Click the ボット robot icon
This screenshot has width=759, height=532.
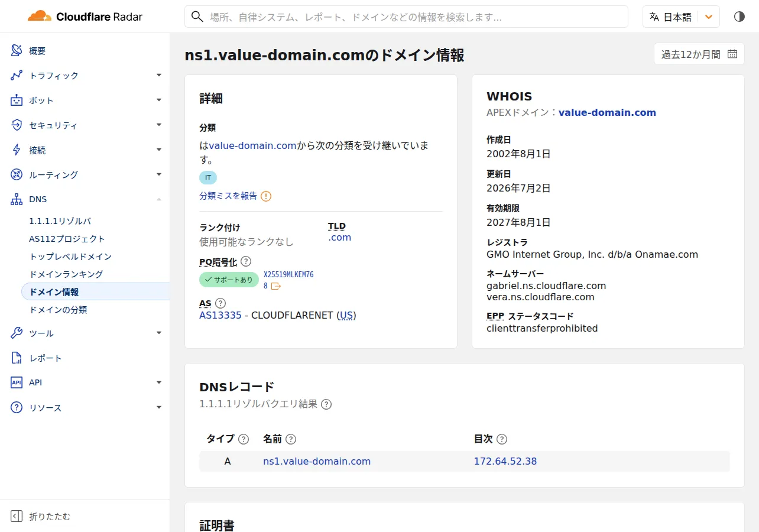[x=17, y=100]
